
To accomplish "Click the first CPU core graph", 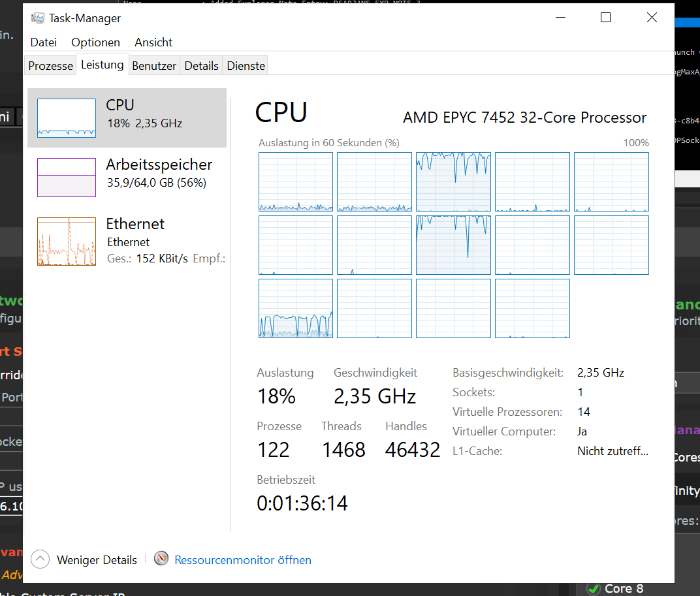I will (296, 182).
